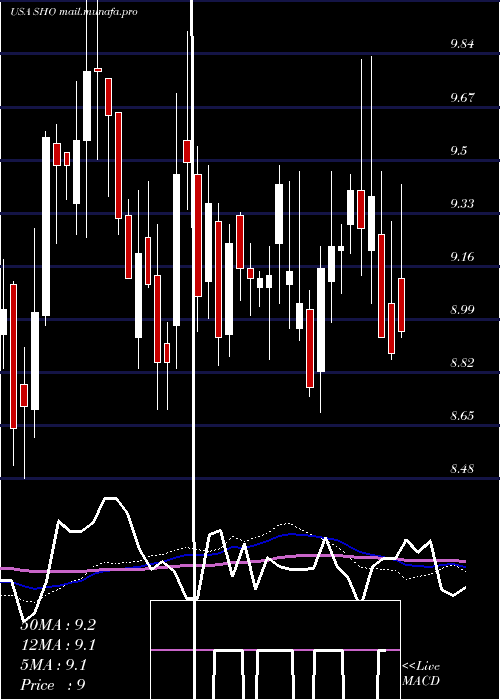Click the 8.99 price axis label

pos(462,309)
